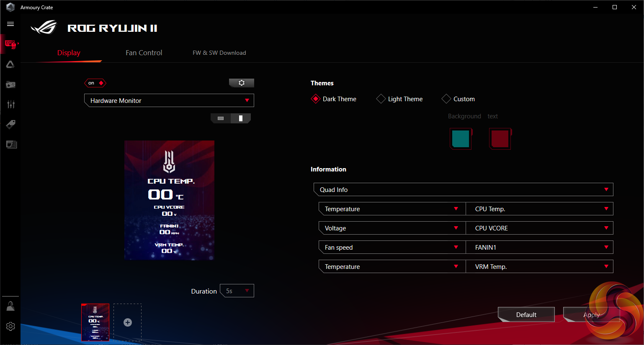This screenshot has width=644, height=345.
Task: Click the large LCD preview image
Action: (x=169, y=200)
